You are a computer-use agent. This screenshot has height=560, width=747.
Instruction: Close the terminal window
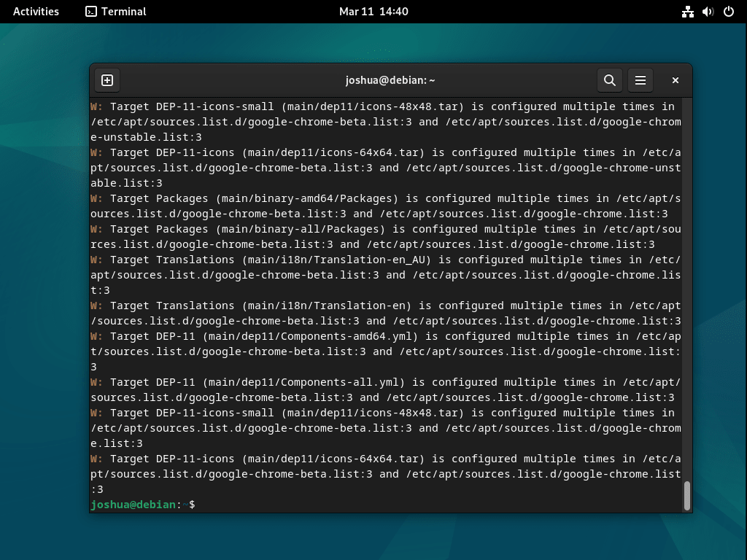click(675, 80)
